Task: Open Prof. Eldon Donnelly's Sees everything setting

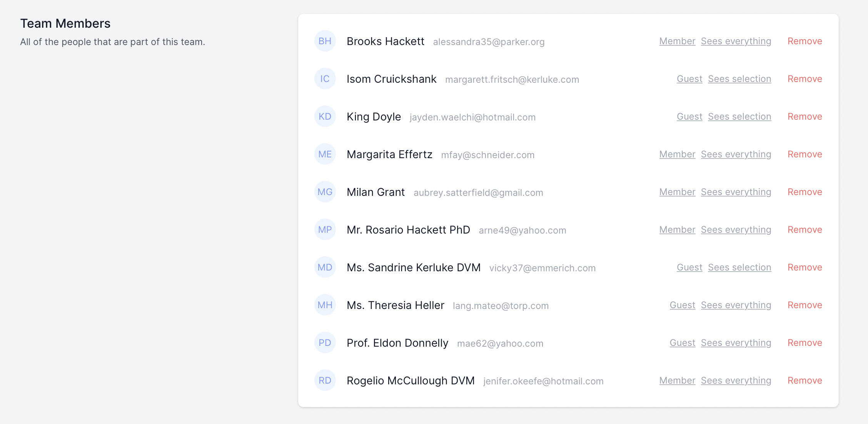Action: (736, 343)
